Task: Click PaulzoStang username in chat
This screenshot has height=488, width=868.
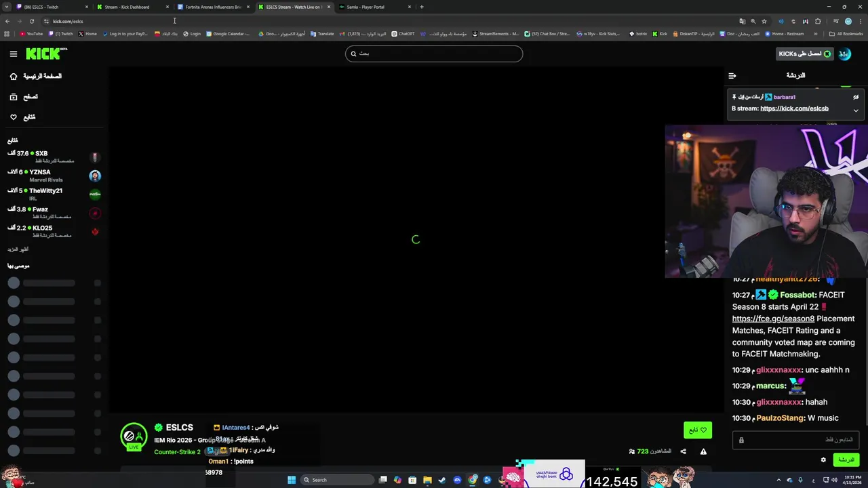Action: tap(780, 418)
